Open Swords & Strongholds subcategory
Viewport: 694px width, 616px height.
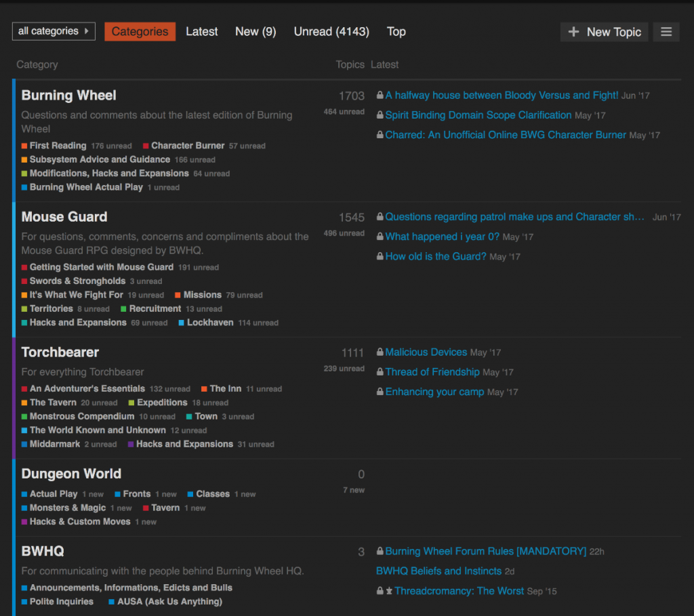tap(77, 281)
